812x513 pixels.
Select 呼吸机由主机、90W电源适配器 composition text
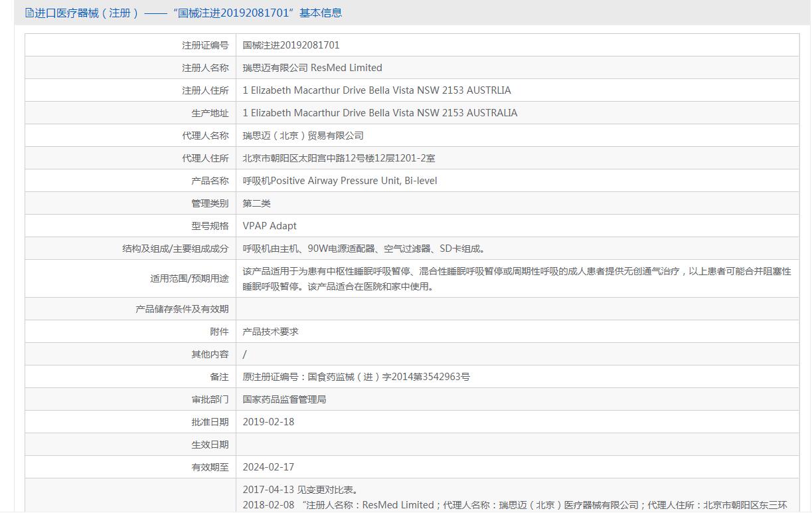point(364,249)
